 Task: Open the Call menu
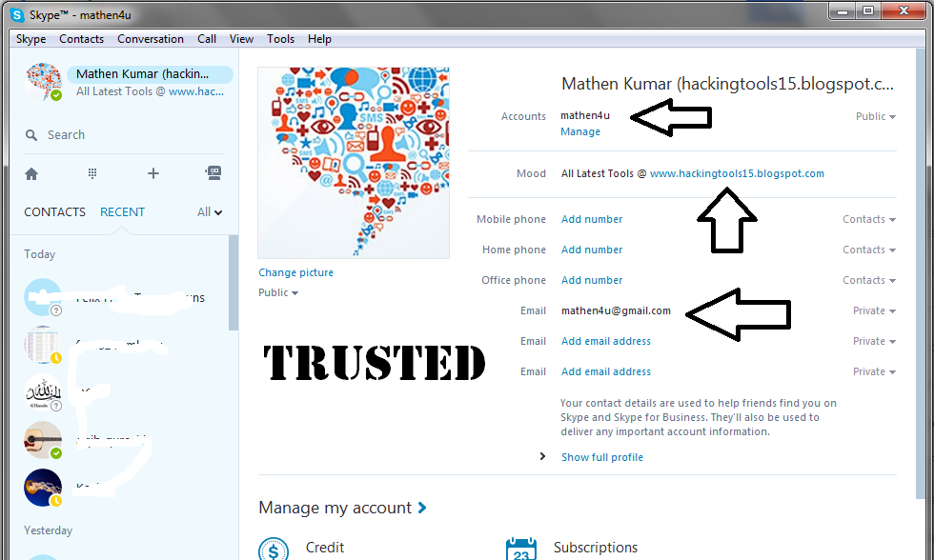click(207, 39)
